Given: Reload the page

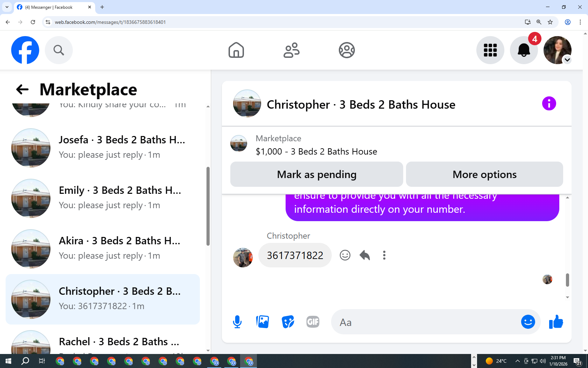Looking at the screenshot, I should click(33, 22).
